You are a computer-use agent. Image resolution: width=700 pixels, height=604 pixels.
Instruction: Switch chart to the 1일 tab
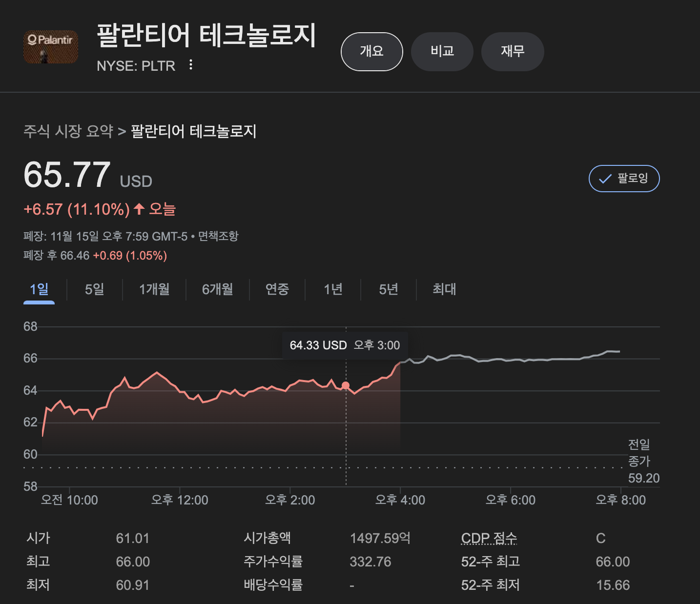(x=39, y=289)
